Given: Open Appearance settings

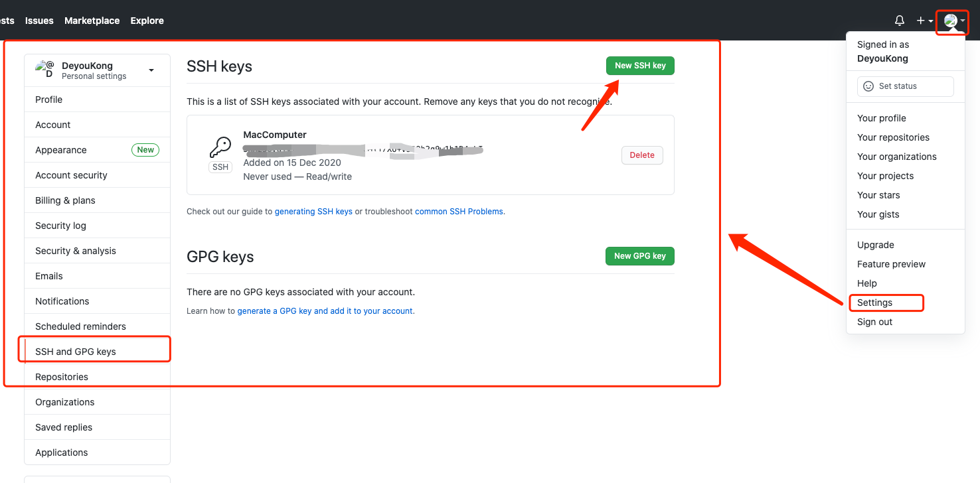Looking at the screenshot, I should pos(98,150).
